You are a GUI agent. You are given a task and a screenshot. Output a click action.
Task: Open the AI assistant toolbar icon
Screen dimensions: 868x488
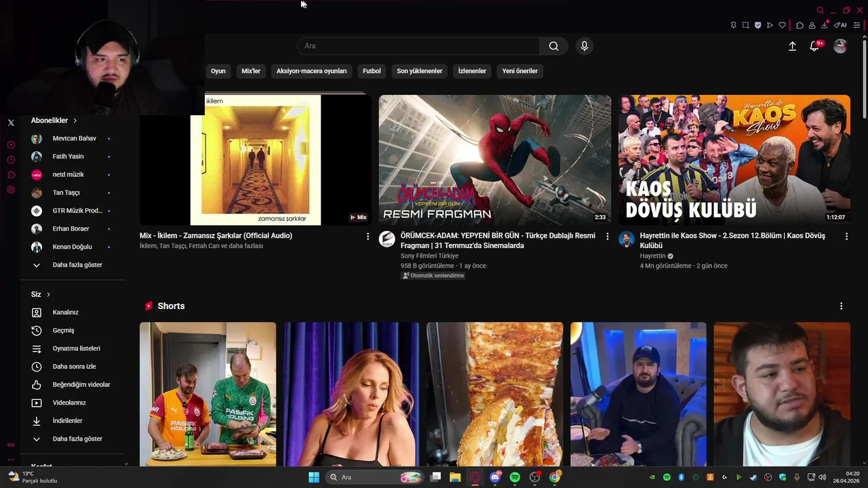click(840, 25)
